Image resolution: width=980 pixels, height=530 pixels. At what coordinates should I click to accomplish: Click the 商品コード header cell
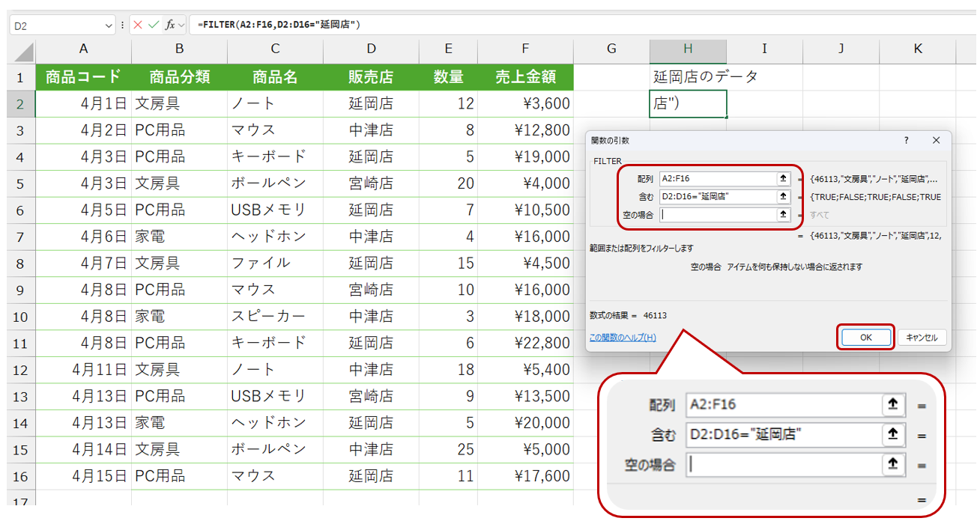coord(83,76)
